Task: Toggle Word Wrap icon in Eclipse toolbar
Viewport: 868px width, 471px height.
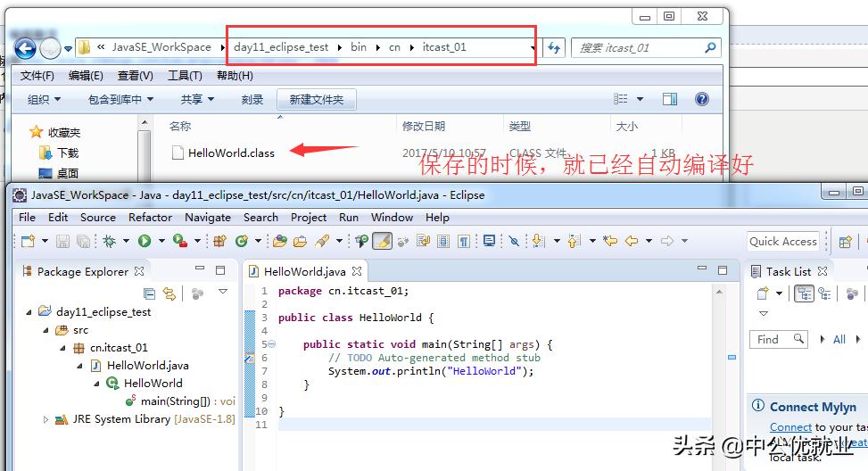Action: pyautogui.click(x=424, y=241)
